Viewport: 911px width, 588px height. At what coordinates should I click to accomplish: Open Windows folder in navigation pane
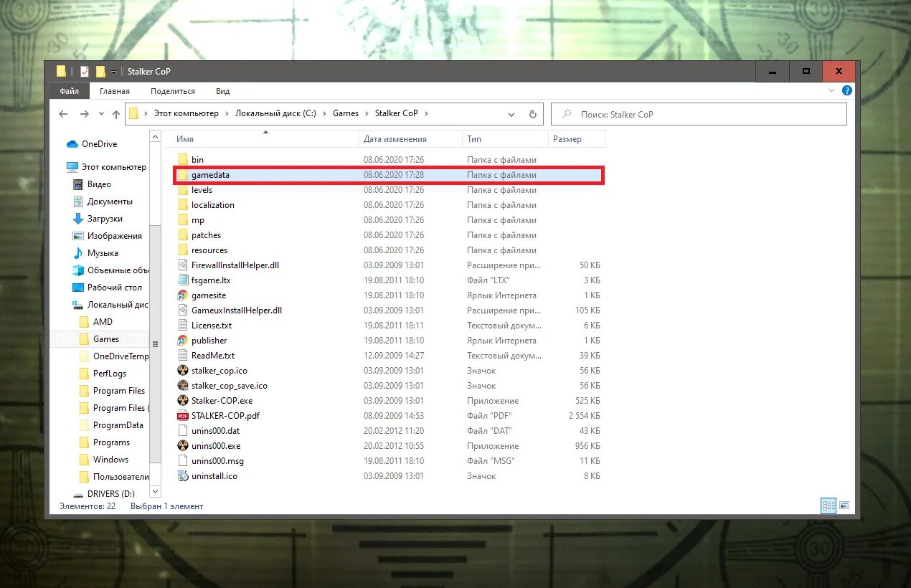click(104, 460)
